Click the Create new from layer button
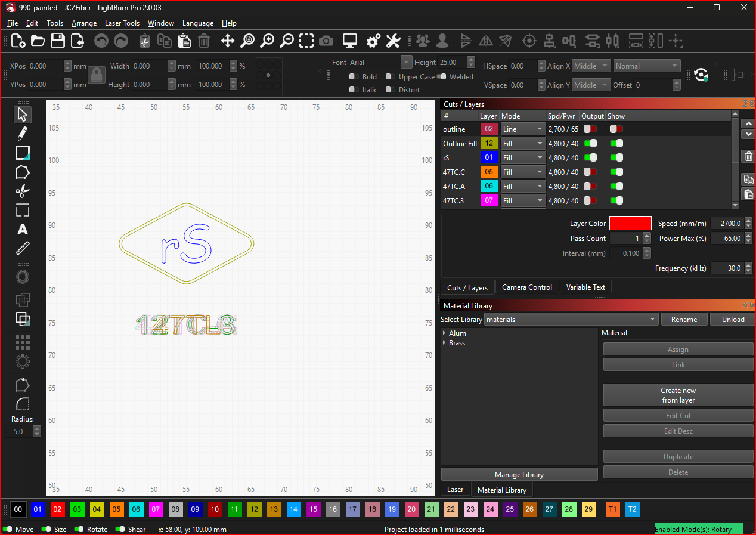This screenshot has height=535, width=756. 678,395
